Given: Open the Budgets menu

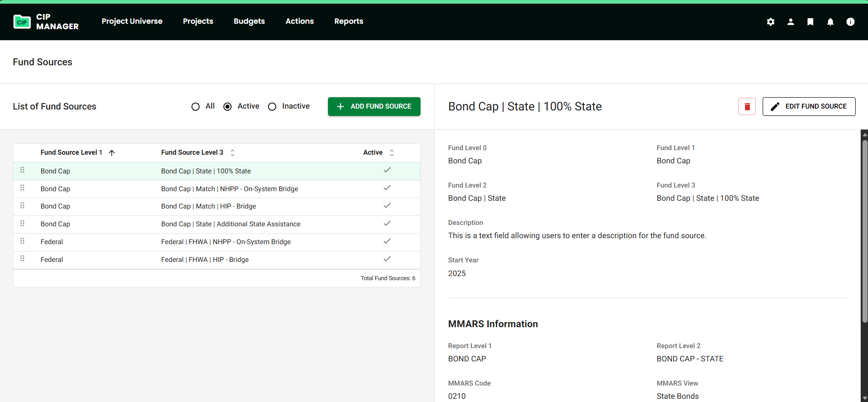Looking at the screenshot, I should pyautogui.click(x=249, y=21).
